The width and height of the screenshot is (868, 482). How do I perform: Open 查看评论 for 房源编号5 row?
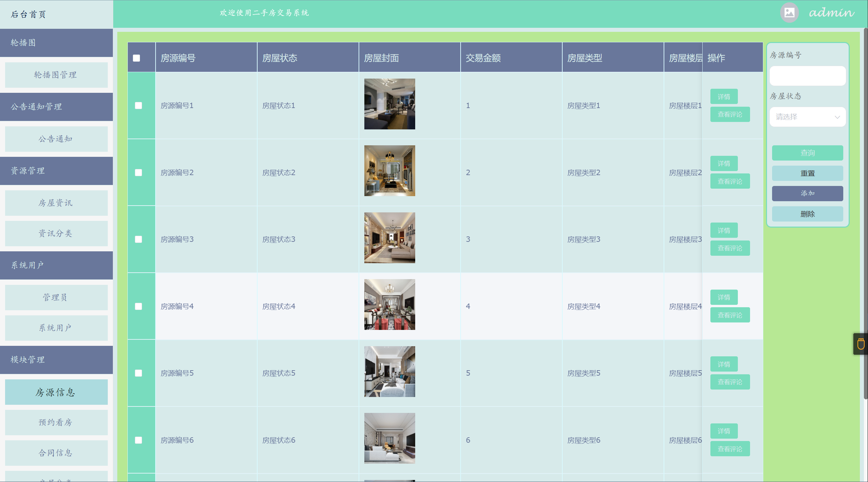(x=730, y=382)
